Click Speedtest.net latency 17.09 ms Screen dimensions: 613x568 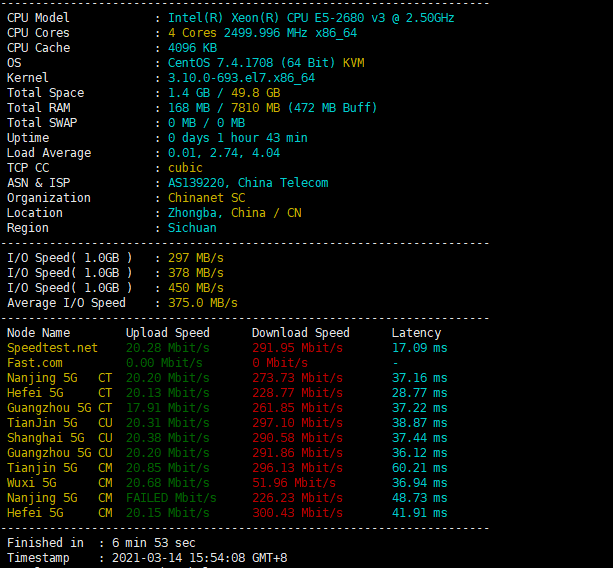[x=419, y=348]
